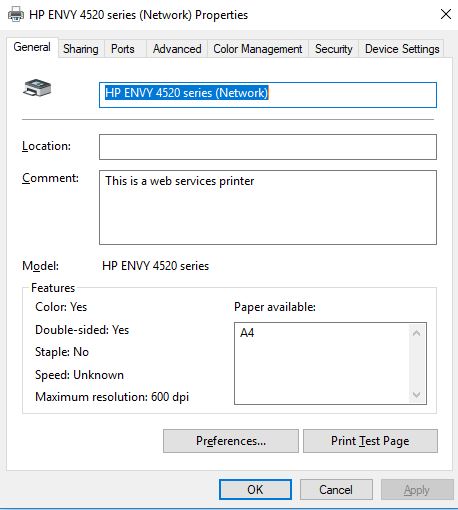This screenshot has height=510, width=458.
Task: Click the Location label
Action: click(x=46, y=146)
